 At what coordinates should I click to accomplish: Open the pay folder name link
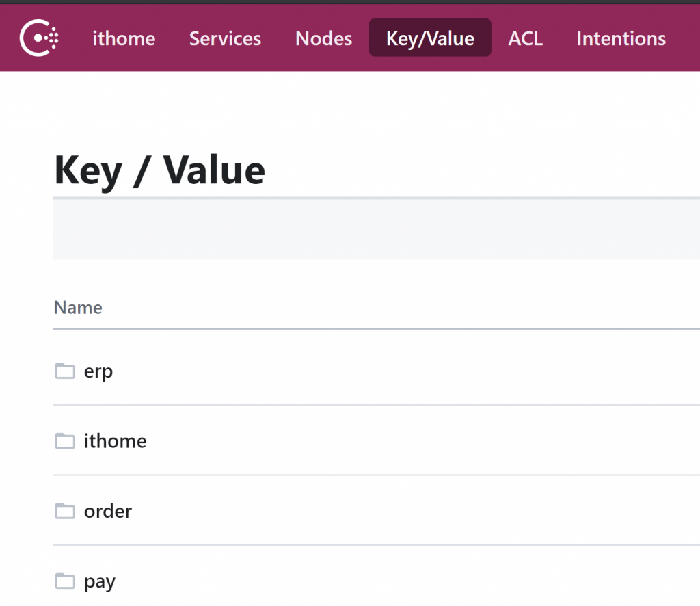tap(100, 581)
